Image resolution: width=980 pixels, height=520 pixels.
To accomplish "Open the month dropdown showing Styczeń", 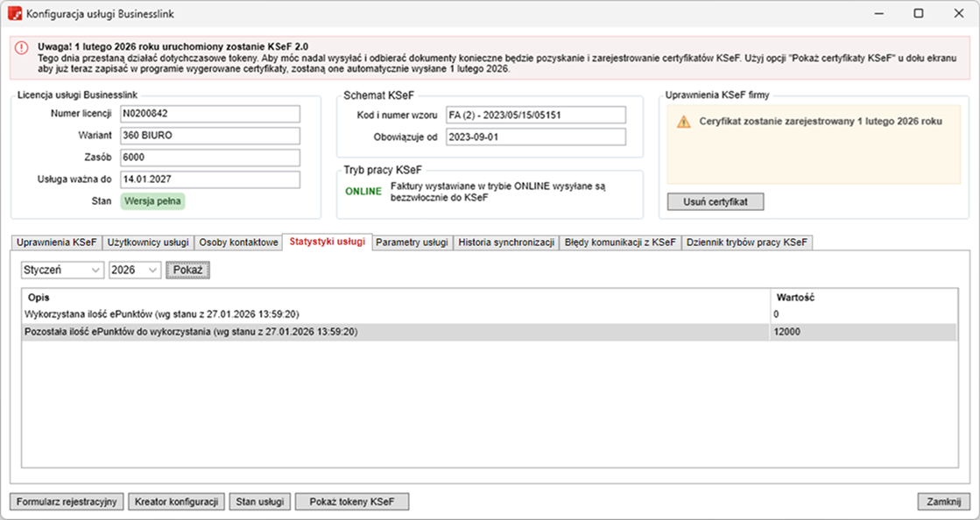I will click(x=62, y=271).
